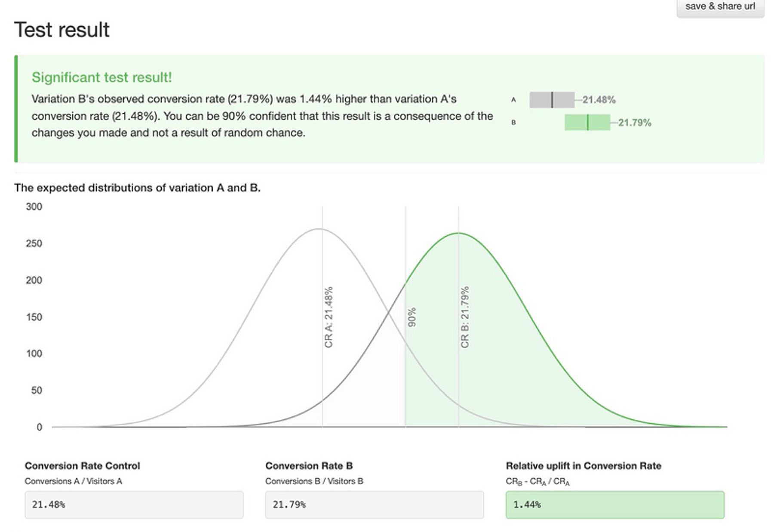Click the 21.79% label beside bar B

[635, 123]
